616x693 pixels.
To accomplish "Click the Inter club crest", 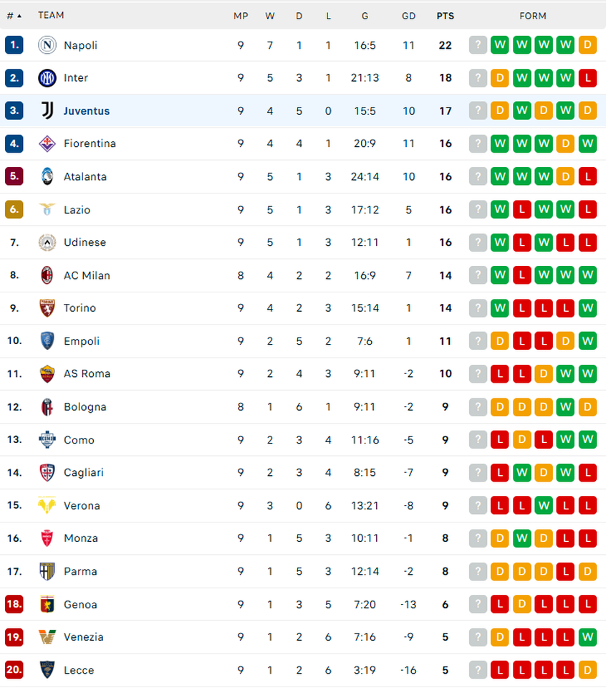I will click(47, 78).
